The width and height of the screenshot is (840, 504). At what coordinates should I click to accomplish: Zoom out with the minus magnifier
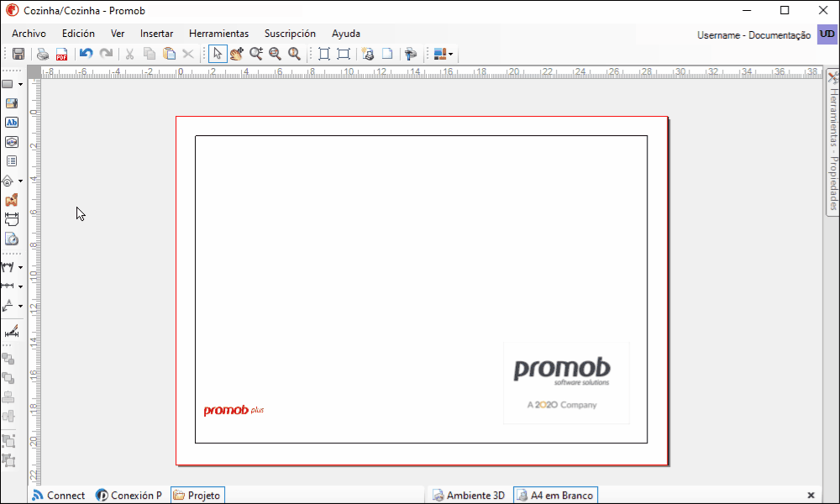276,54
